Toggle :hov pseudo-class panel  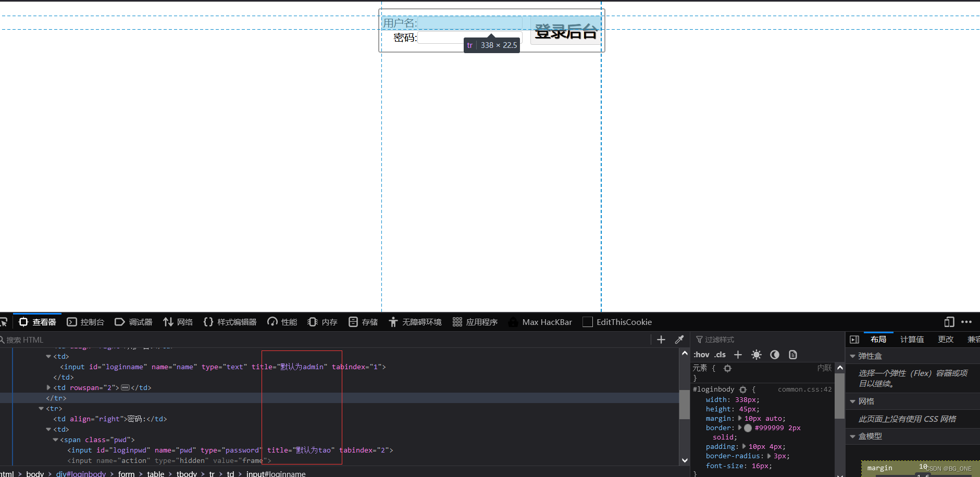(701, 355)
